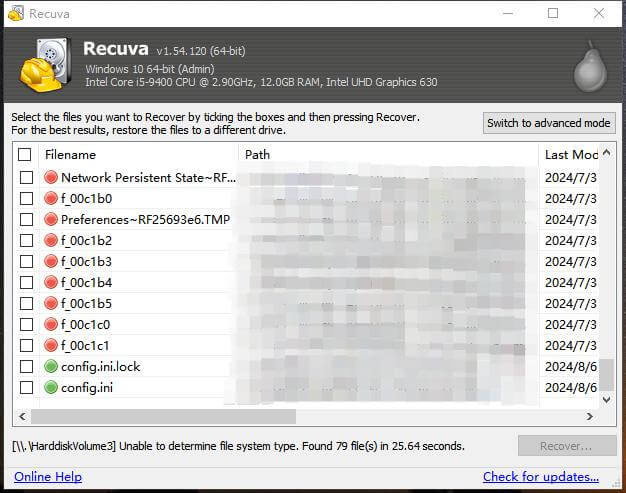Click the vertical scrollbar up arrow
626x493 pixels.
point(606,153)
